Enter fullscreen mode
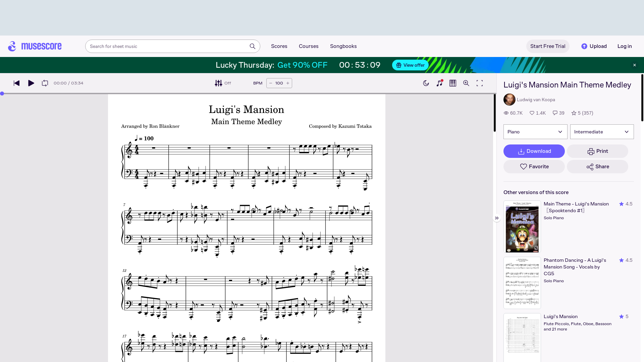Image resolution: width=644 pixels, height=362 pixels. tap(480, 83)
